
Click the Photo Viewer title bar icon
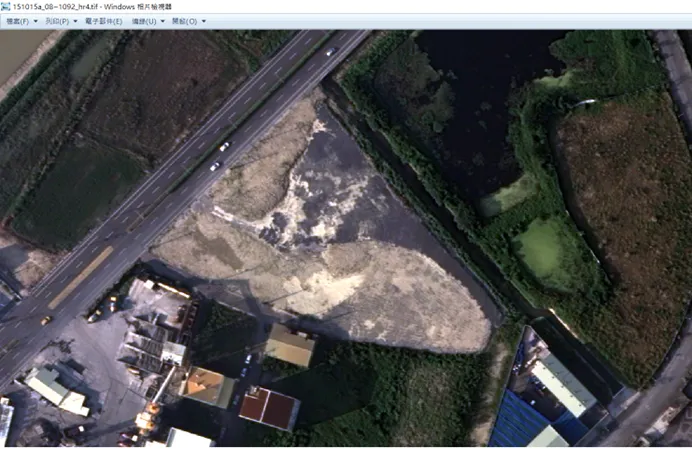pyautogui.click(x=6, y=7)
